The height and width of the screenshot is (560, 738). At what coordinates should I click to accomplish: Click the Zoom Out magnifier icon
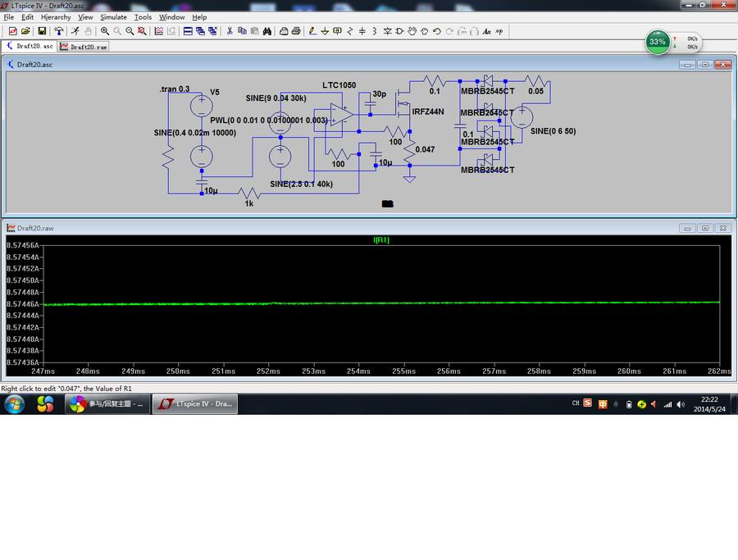[130, 31]
